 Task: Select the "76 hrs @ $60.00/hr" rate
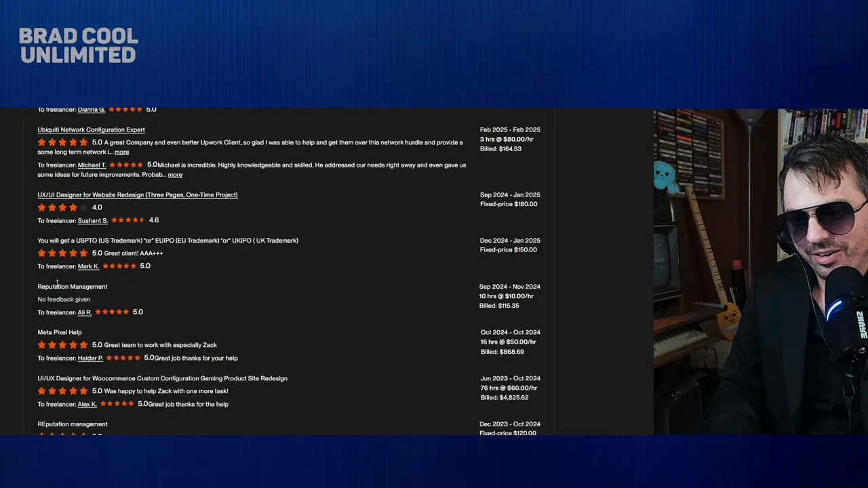click(x=509, y=388)
